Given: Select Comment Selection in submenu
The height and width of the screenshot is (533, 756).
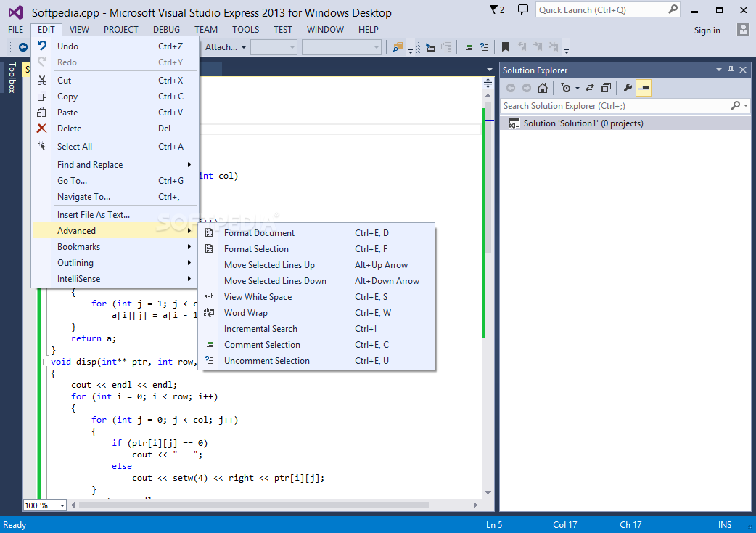Looking at the screenshot, I should (x=317, y=344).
